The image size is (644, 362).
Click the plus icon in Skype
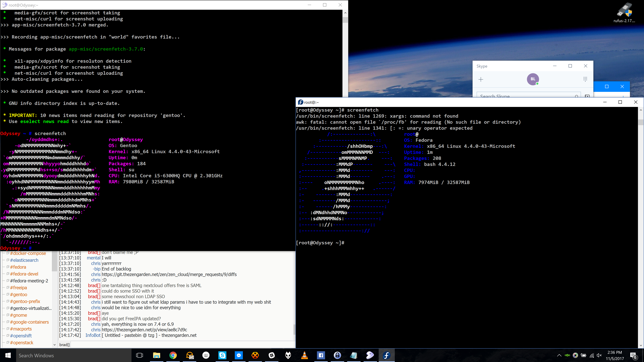[481, 79]
